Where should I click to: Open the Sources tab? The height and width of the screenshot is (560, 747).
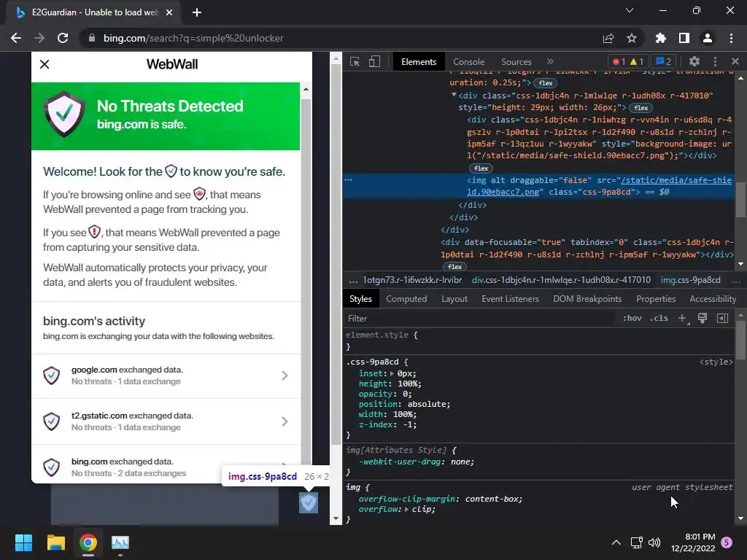pyautogui.click(x=516, y=62)
